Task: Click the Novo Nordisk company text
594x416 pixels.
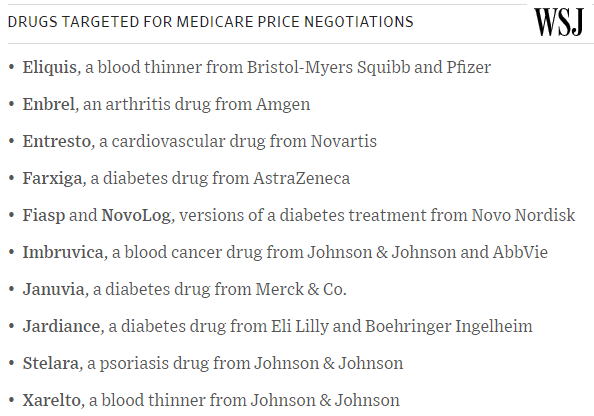Action: [523, 216]
